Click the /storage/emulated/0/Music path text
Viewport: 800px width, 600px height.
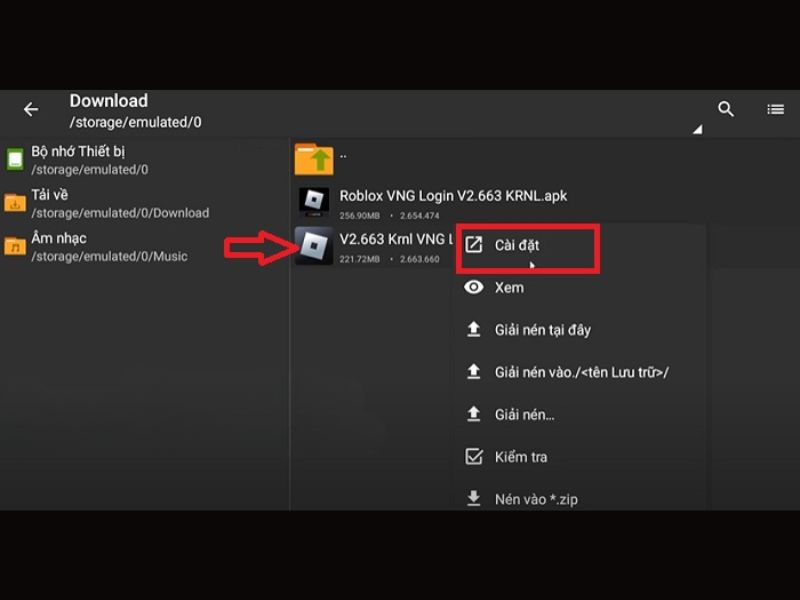pos(109,257)
